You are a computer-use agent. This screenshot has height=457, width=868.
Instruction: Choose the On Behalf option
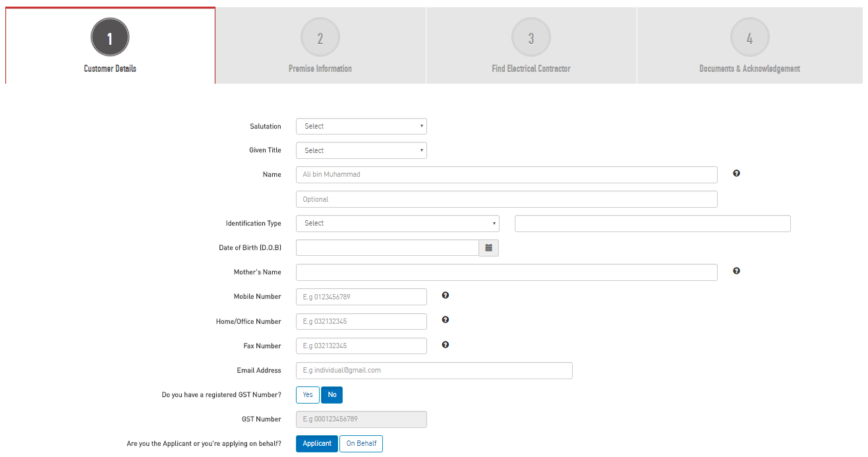click(361, 444)
